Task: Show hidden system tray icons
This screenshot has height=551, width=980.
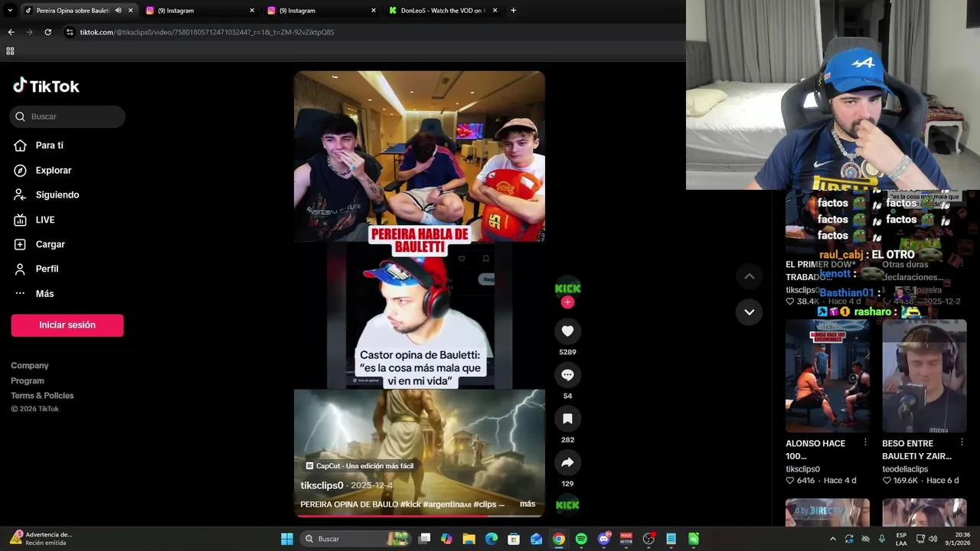Action: 833,539
